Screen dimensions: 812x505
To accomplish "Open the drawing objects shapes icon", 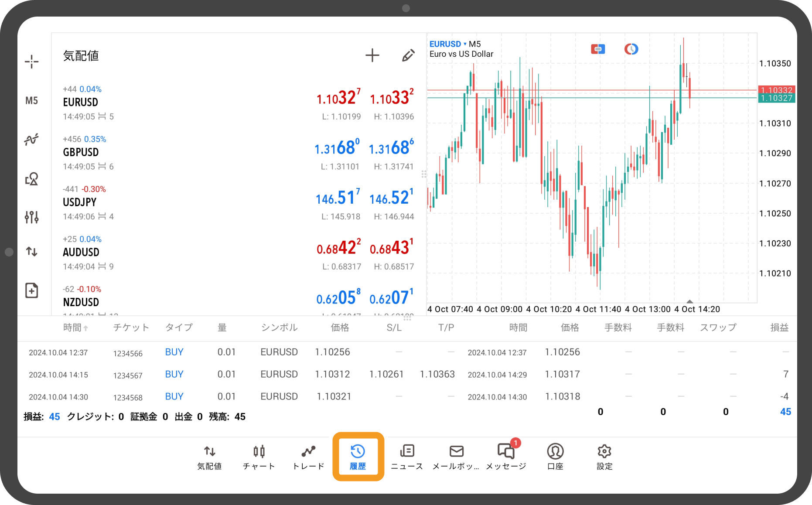I will (31, 179).
